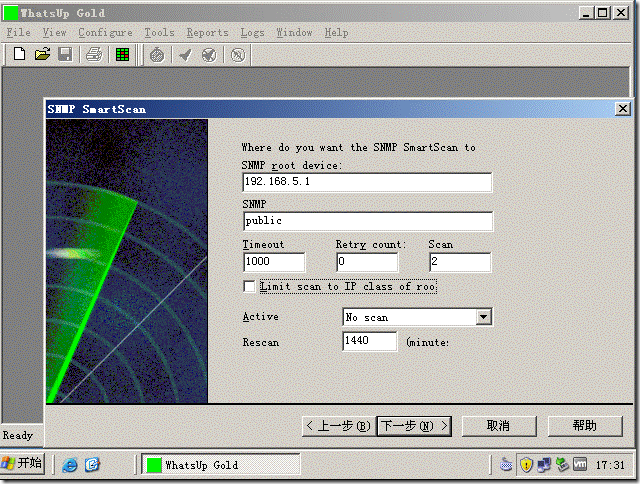Open the File menu
Image resolution: width=640 pixels, height=484 pixels.
tap(18, 33)
